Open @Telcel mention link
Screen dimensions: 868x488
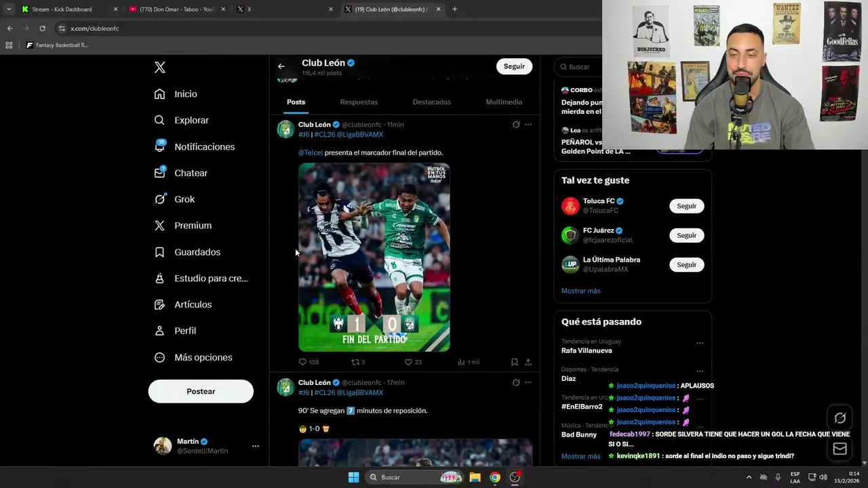point(311,152)
